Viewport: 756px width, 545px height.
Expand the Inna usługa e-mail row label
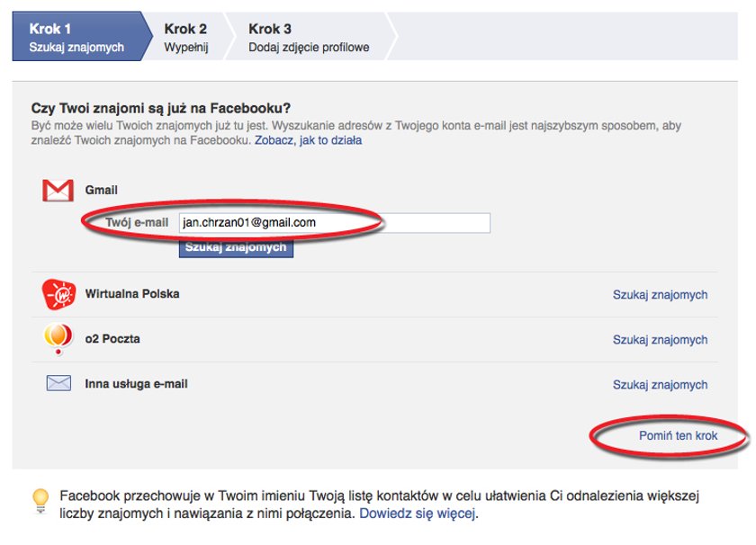click(136, 384)
